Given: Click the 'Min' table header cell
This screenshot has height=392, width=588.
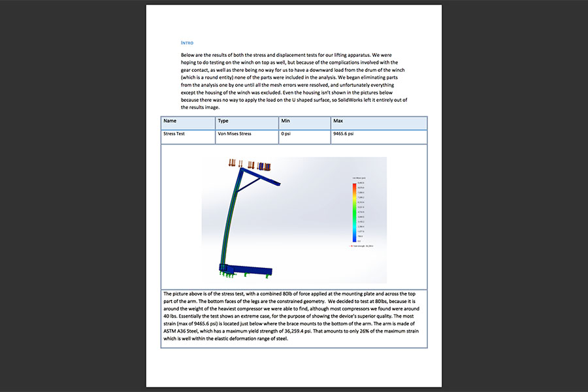Looking at the screenshot, I should 304,123.
